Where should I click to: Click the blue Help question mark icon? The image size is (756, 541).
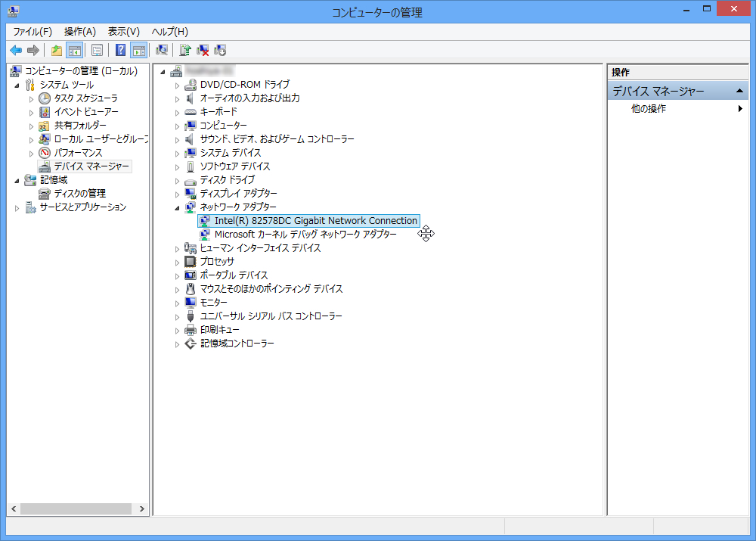click(x=120, y=50)
